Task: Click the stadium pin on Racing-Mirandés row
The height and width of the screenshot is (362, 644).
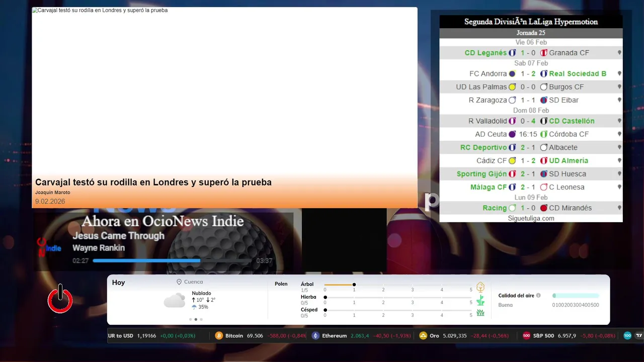Action: pos(619,208)
